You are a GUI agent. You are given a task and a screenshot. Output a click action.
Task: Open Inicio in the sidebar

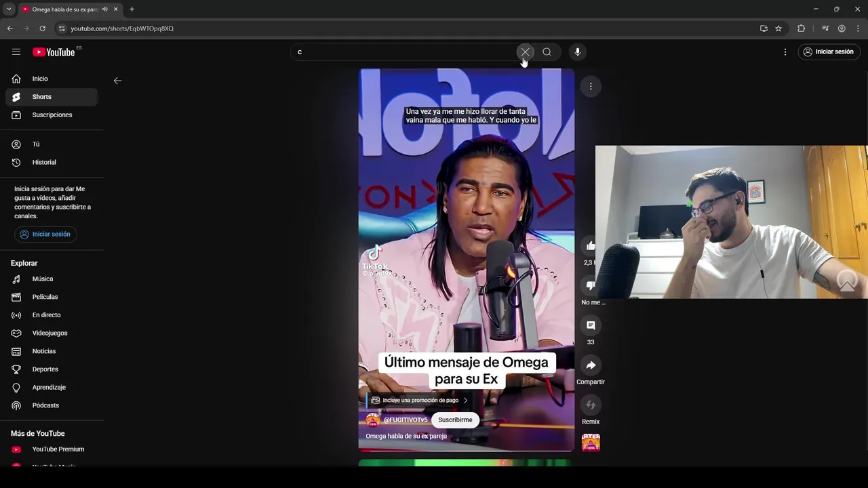[x=52, y=79]
